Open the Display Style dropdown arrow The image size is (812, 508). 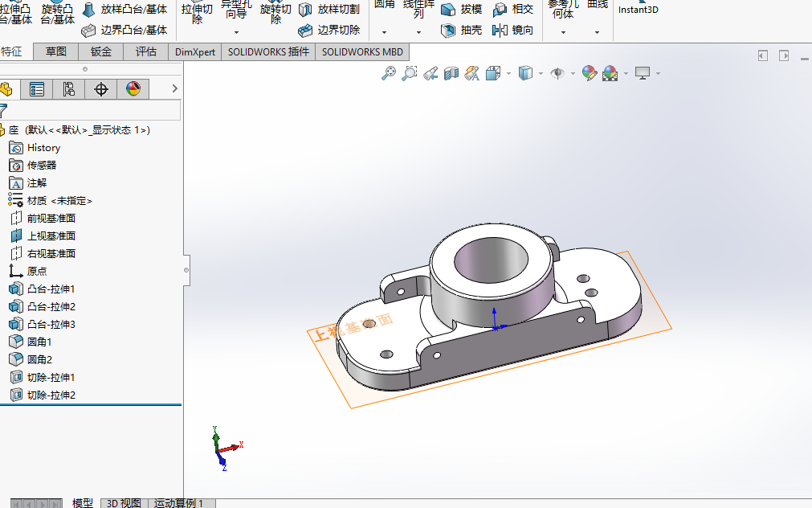point(541,74)
